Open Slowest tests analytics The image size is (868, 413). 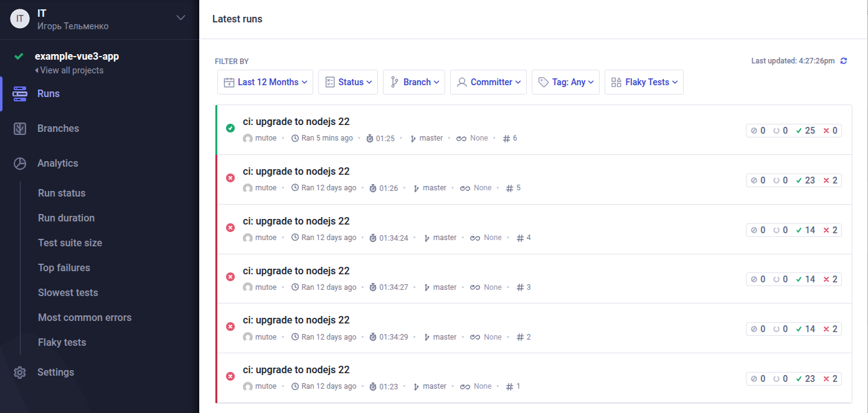(x=68, y=293)
